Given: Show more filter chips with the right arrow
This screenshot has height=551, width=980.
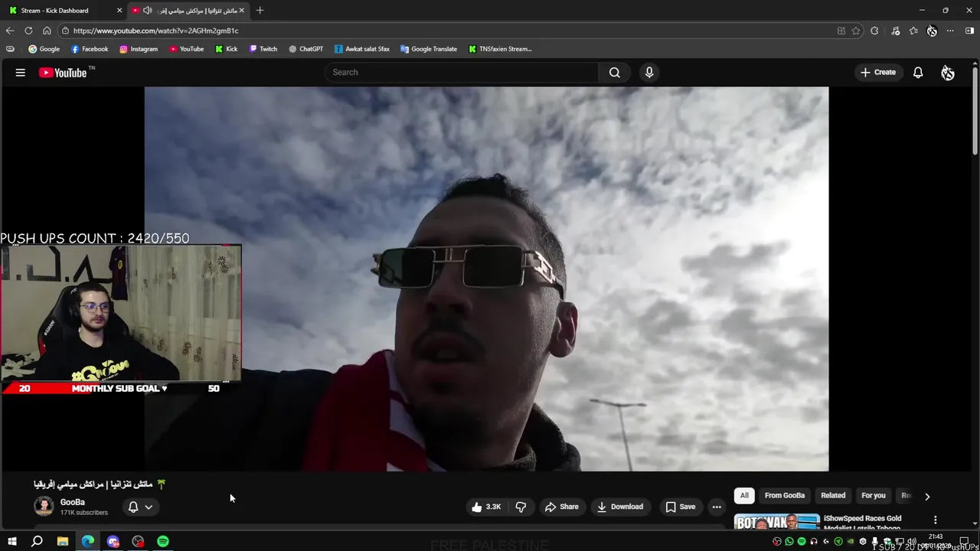Looking at the screenshot, I should coord(927,496).
